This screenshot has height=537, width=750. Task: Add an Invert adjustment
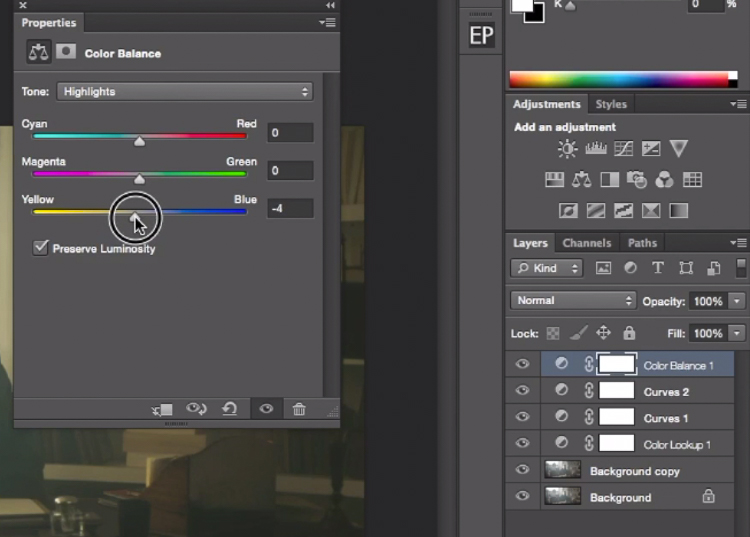568,210
